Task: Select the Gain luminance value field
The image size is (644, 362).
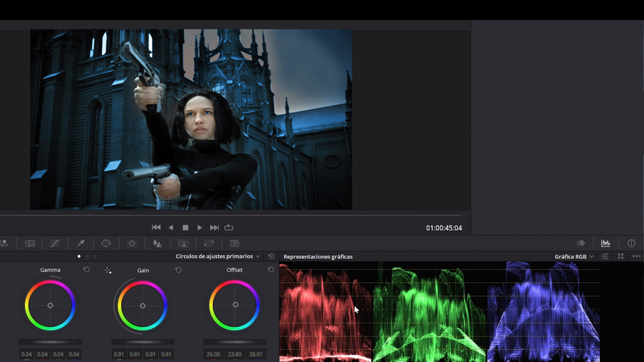Action: click(x=119, y=354)
